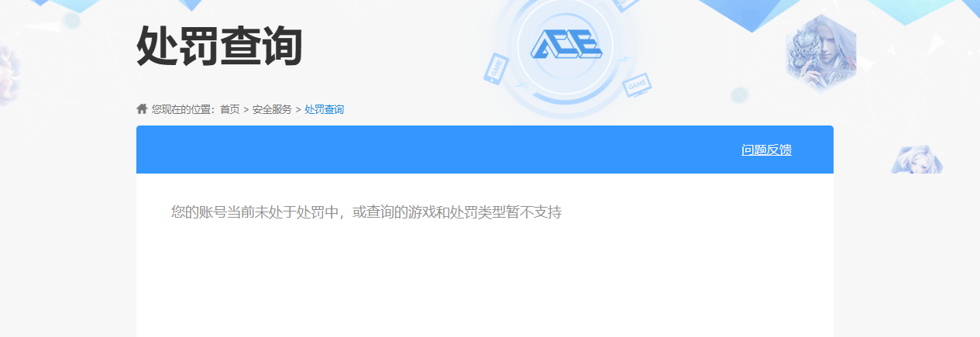Click the first arrow separator after 首页
Screen dimensions: 980x337
246,110
